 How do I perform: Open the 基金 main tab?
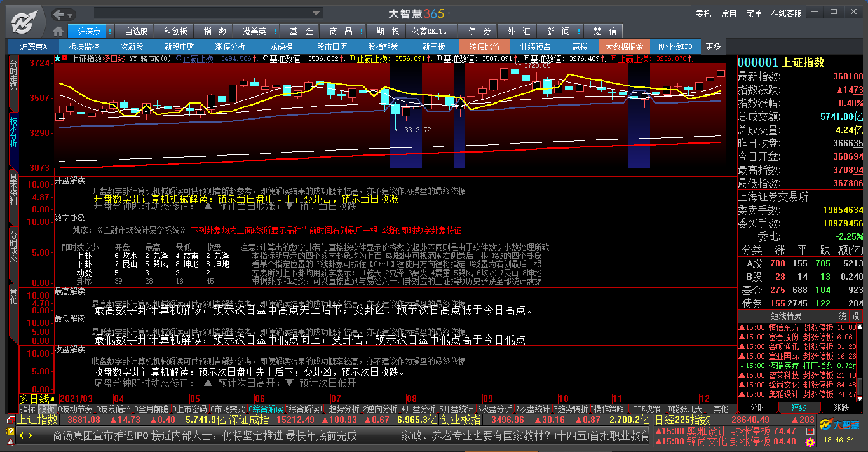tap(301, 31)
